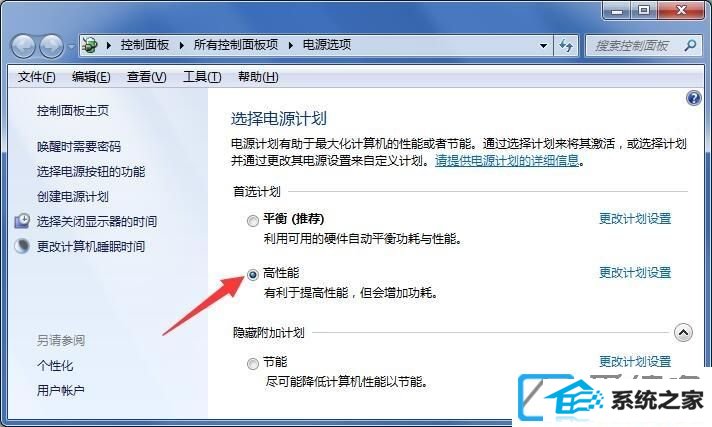Image resolution: width=712 pixels, height=427 pixels.
Task: Click the 搜索控制面板 search field
Action: coord(634,45)
